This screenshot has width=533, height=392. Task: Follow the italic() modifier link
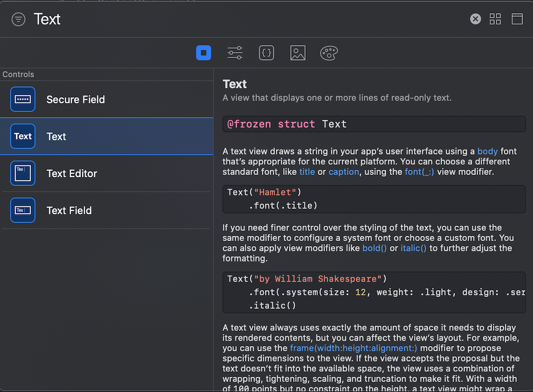tap(413, 248)
